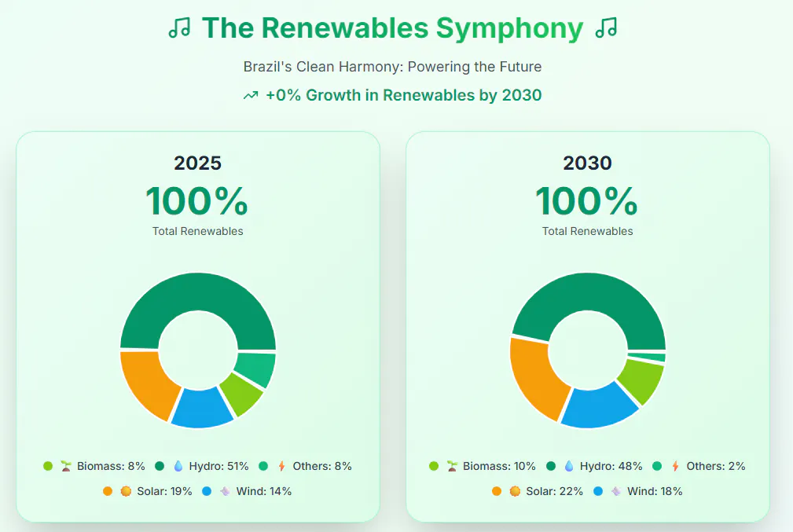Select the orange Solar slice in 2025 donut
The image size is (793, 532).
(143, 383)
